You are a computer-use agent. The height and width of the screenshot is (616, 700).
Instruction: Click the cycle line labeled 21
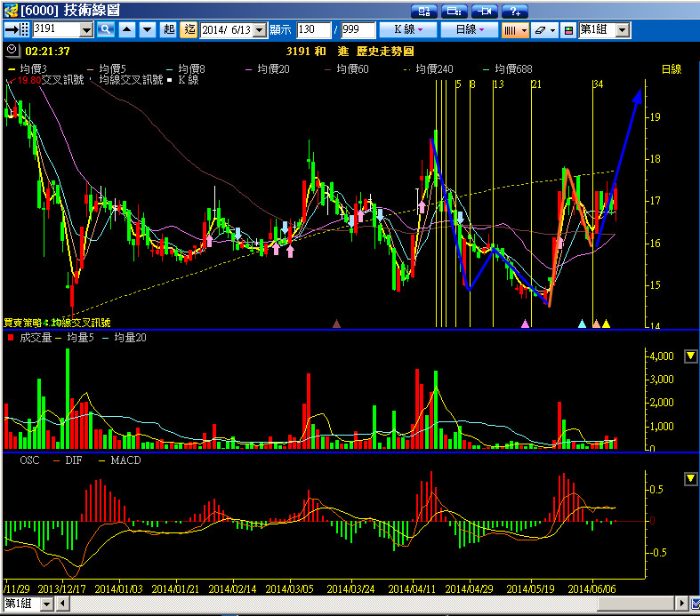(x=531, y=203)
